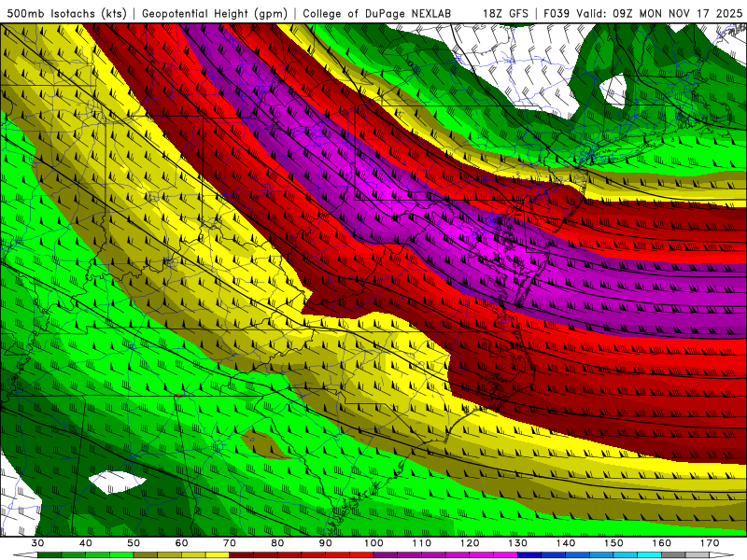The width and height of the screenshot is (747, 560).
Task: Click the '18Z GFS' model run label
Action: click(x=505, y=13)
